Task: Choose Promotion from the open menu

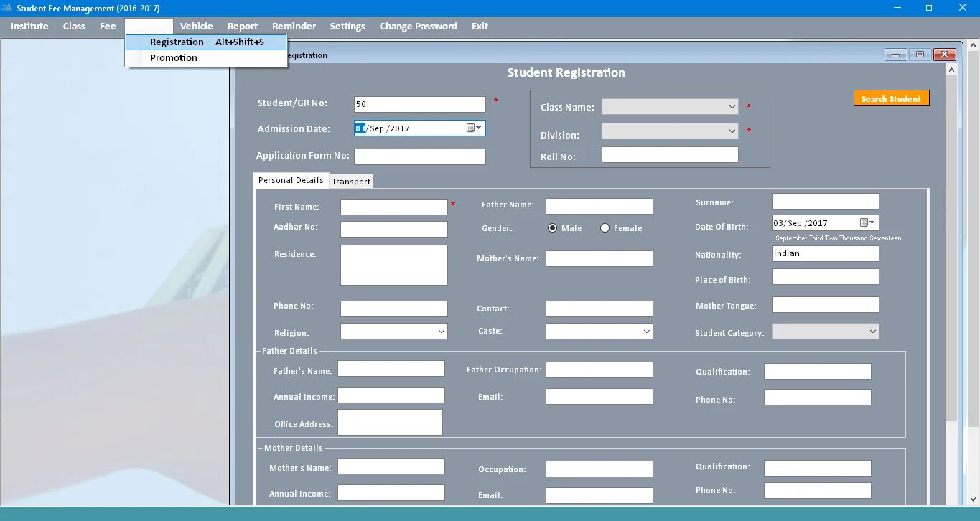Action: pos(206,57)
